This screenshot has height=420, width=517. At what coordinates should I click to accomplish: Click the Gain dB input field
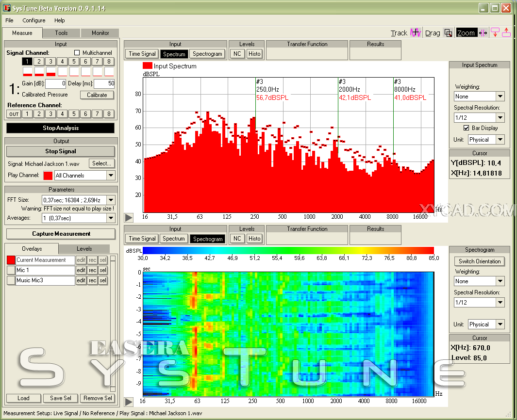(56, 84)
